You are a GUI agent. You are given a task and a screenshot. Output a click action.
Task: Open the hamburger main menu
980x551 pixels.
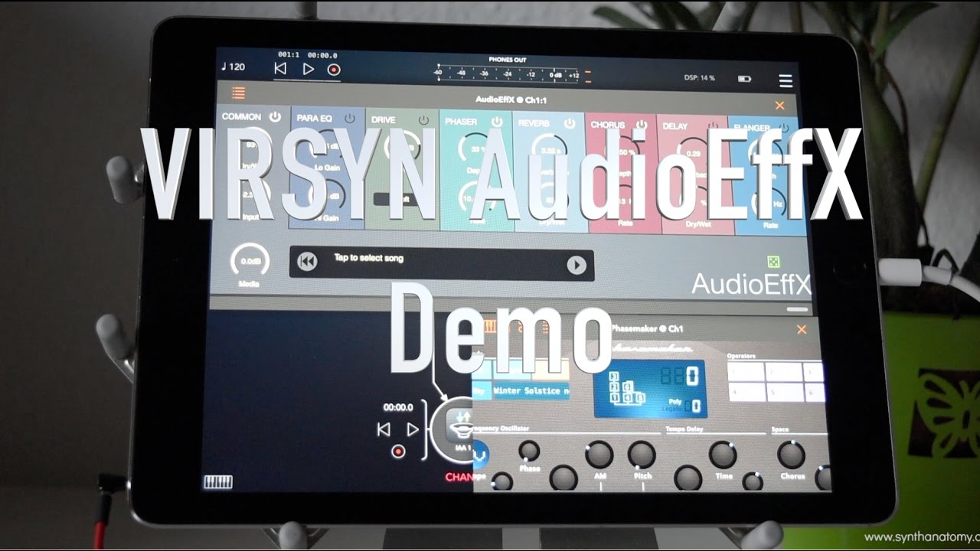click(x=786, y=80)
